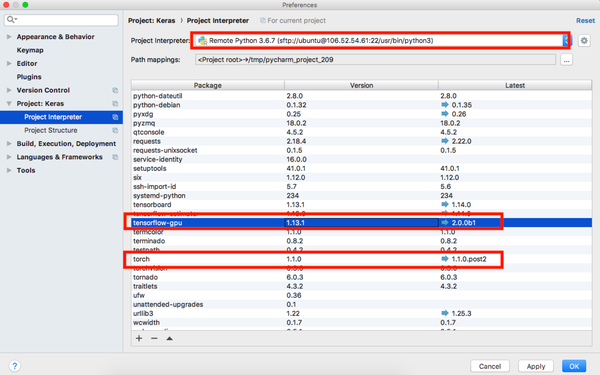Open the interpreter settings gear icon
This screenshot has height=375, width=600.
coord(584,41)
